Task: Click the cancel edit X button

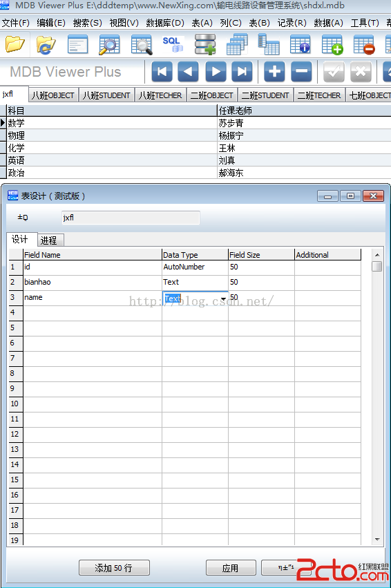Action: click(361, 71)
